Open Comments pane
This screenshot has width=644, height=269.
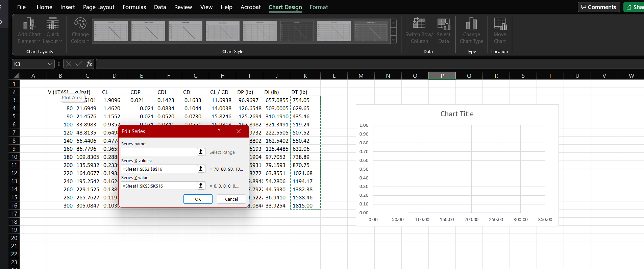599,7
